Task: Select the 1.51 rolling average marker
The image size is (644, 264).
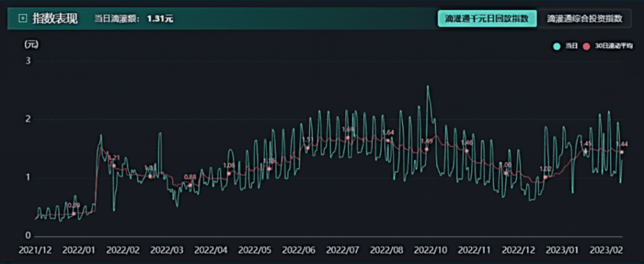Action: (x=308, y=148)
